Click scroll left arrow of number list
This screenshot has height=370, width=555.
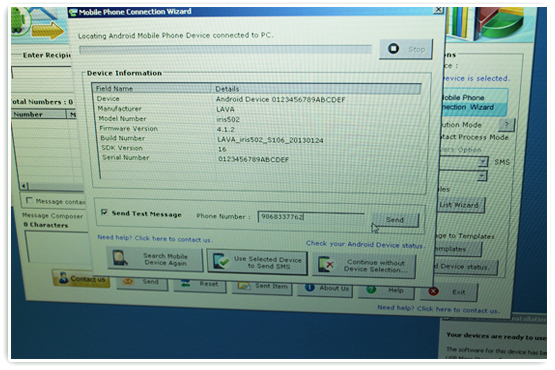(x=24, y=186)
